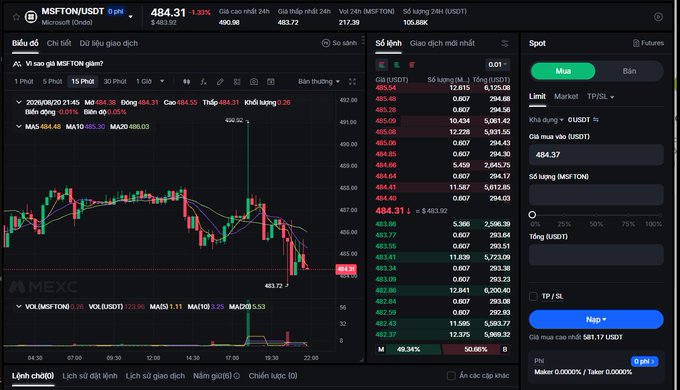Viewport: 680px width, 390px height.
Task: Click Vì sao giá MSFTON giảm link
Action: pos(64,64)
